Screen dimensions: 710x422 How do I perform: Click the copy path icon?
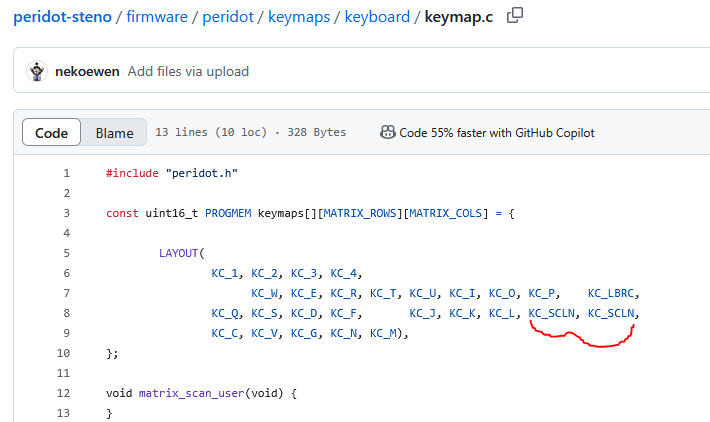point(515,16)
